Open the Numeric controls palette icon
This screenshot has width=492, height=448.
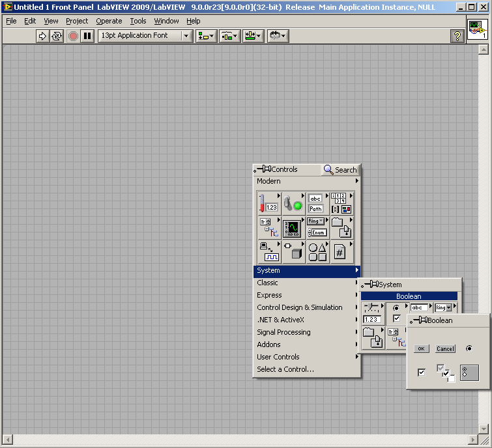268,203
